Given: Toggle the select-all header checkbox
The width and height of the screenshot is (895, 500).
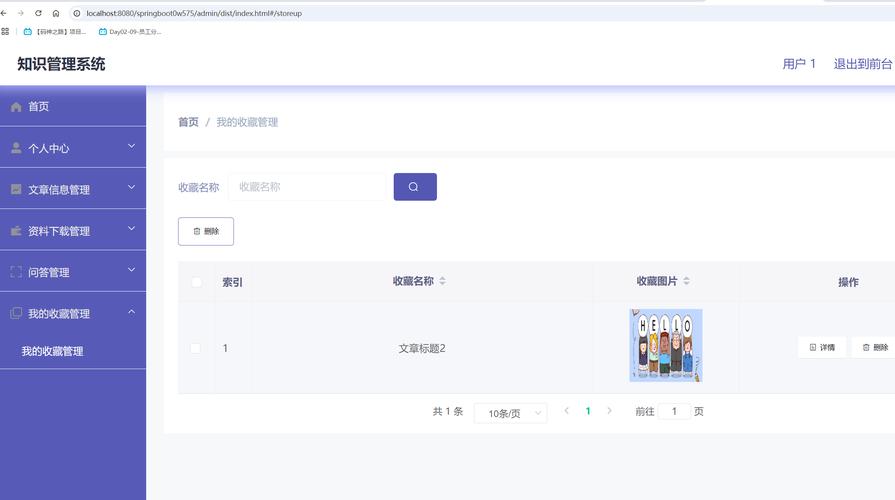Looking at the screenshot, I should click(196, 282).
